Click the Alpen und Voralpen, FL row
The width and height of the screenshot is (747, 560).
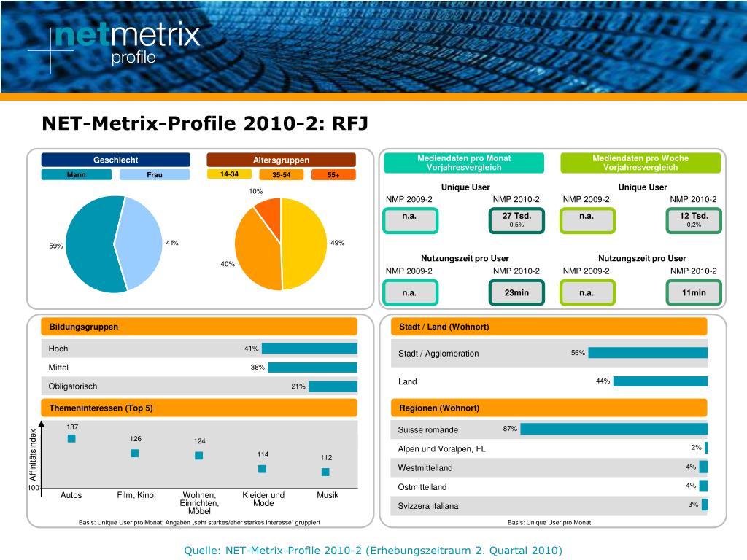pyautogui.click(x=549, y=448)
